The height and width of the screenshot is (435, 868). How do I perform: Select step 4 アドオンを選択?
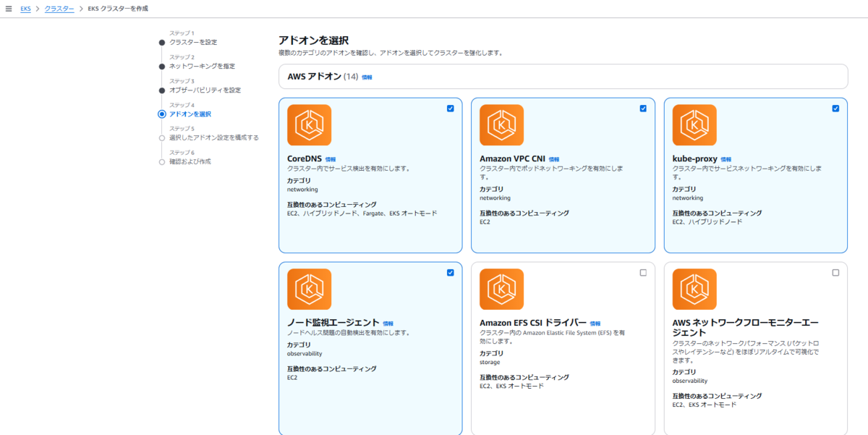point(190,114)
